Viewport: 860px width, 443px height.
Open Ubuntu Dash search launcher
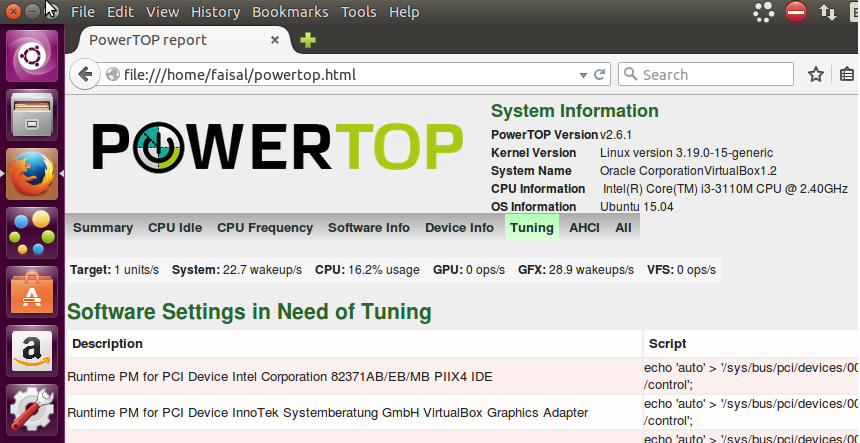(x=32, y=56)
